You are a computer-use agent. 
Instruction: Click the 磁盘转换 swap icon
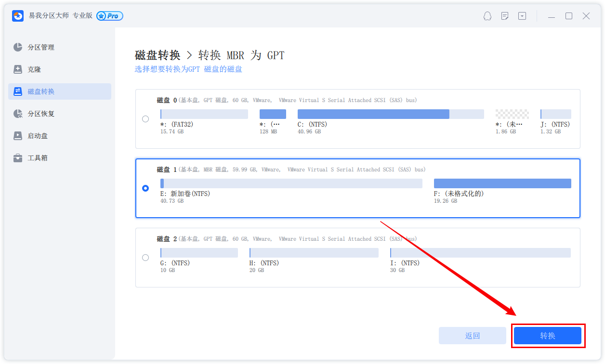(x=18, y=91)
